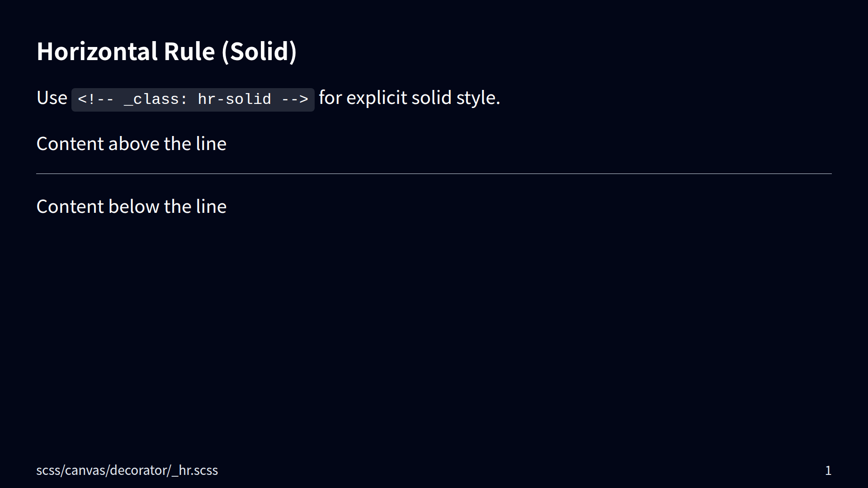Screen dimensions: 868x488
Task: Click the "_hr.scss" filename in the footer
Action: [x=195, y=470]
